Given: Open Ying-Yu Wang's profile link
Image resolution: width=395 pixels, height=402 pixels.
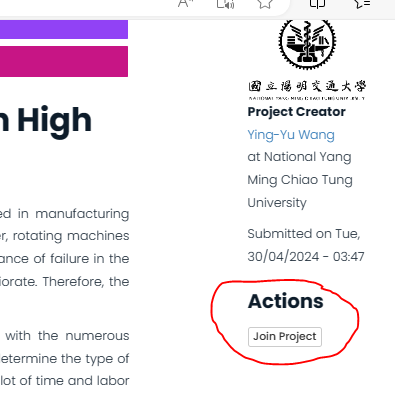Looking at the screenshot, I should tap(291, 135).
